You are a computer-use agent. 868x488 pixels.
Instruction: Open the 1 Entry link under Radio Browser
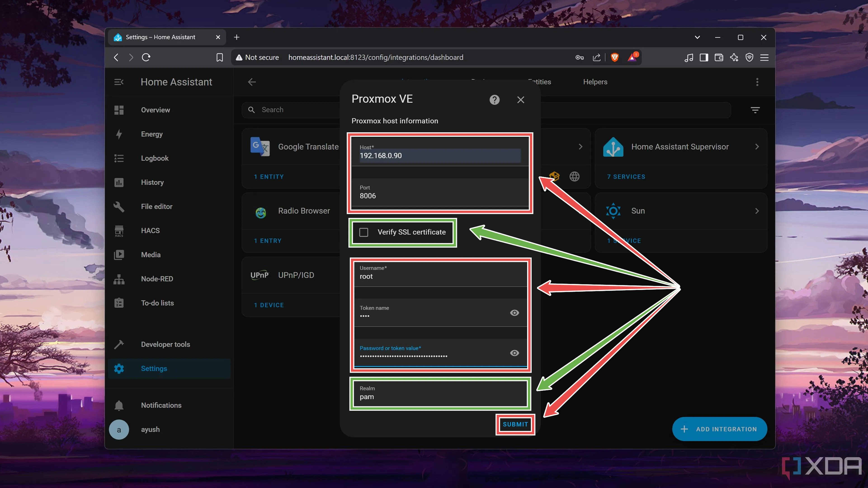pyautogui.click(x=268, y=241)
